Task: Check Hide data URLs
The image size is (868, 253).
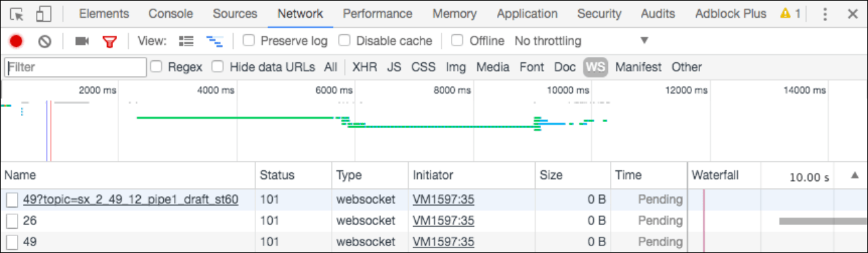Action: click(x=218, y=66)
